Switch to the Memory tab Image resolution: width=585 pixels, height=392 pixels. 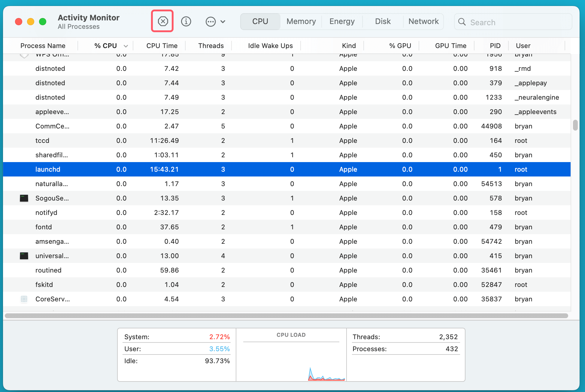[301, 21]
